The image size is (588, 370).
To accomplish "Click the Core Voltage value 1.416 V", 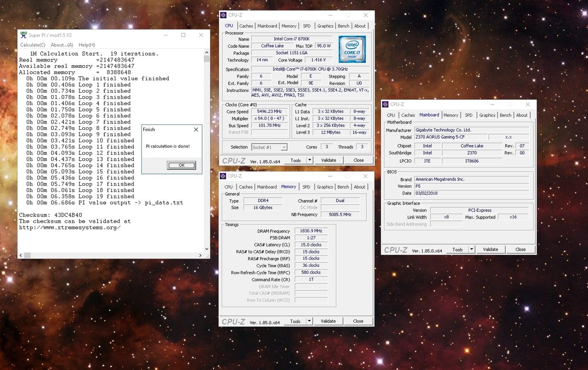I will click(318, 60).
